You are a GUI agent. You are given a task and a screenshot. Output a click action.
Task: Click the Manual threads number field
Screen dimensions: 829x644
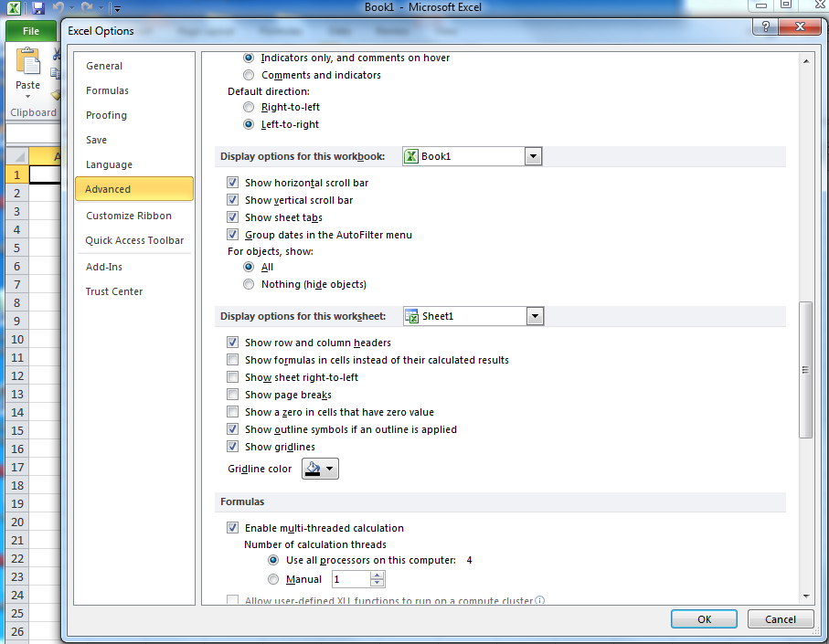coord(351,579)
